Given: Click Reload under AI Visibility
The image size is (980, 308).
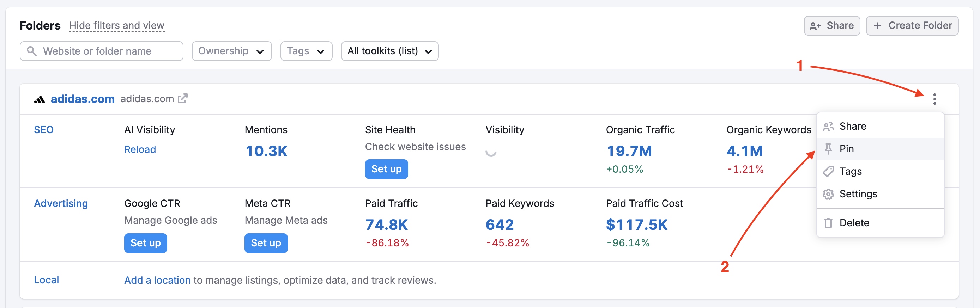Looking at the screenshot, I should (140, 149).
